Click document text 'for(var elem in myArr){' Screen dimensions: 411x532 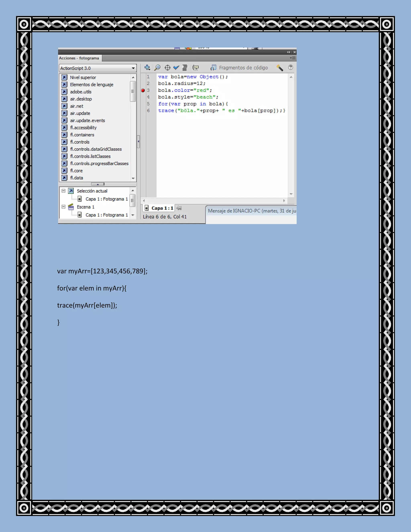(x=92, y=288)
